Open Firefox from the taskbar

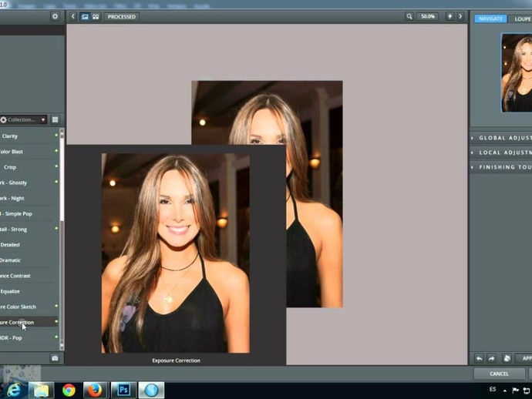pyautogui.click(x=95, y=391)
